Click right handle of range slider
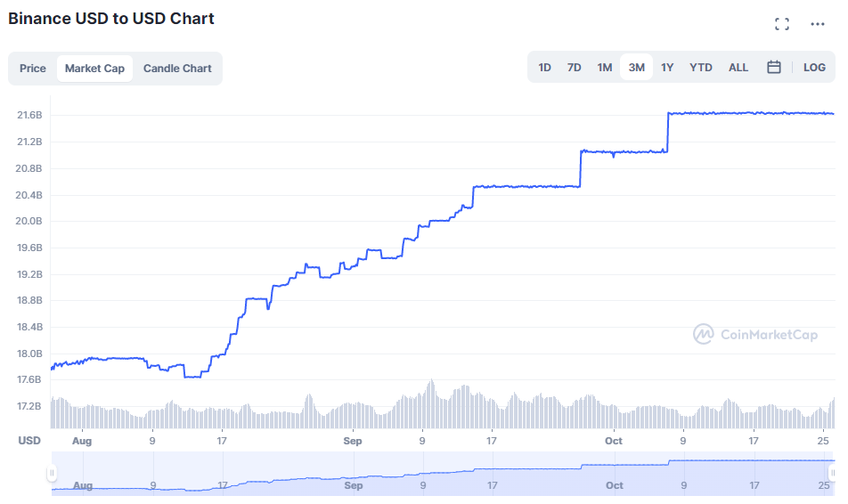848x504 pixels. [832, 473]
